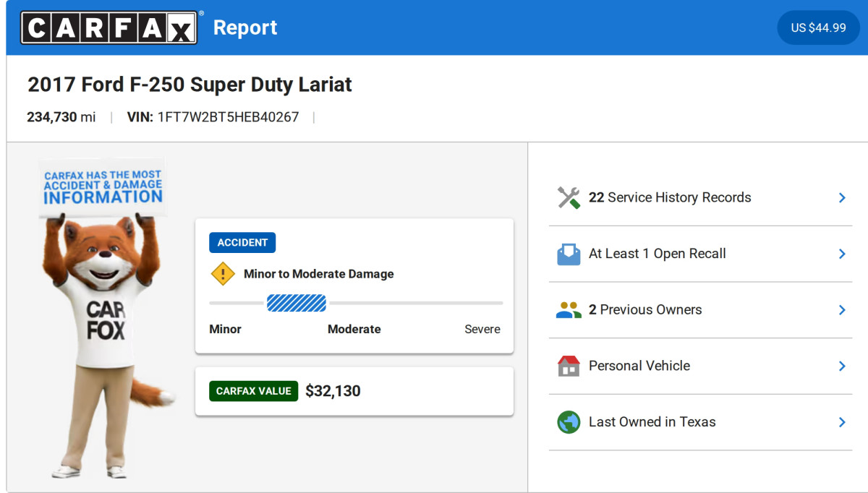Expand the Last Owned in Texas chevron
Image resolution: width=868 pixels, height=493 pixels.
tap(842, 422)
